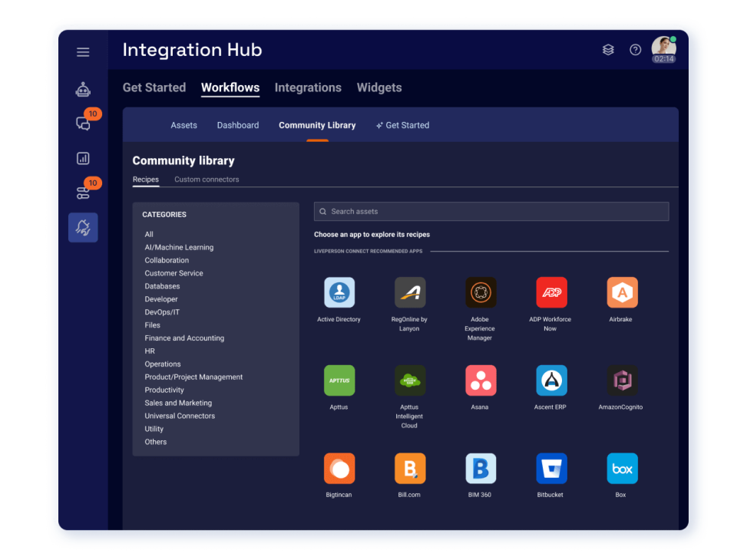Open the user profile avatar
Viewport: 747px width, 560px height.
click(x=663, y=48)
